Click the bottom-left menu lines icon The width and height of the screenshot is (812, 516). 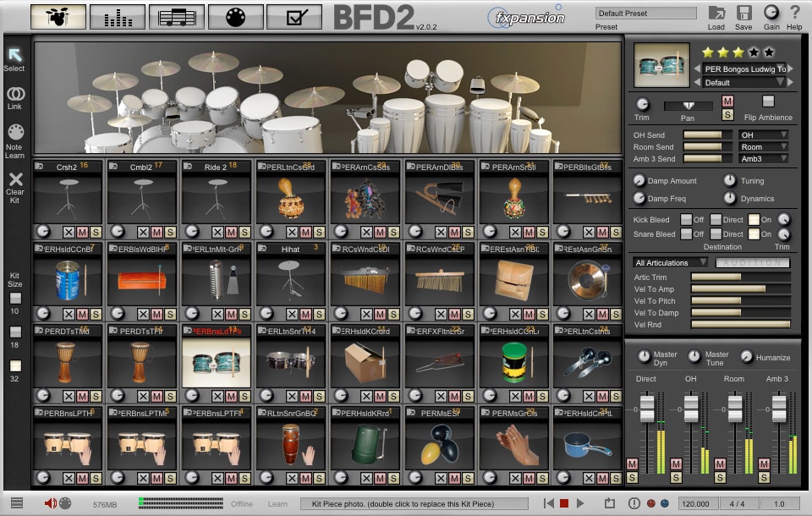pyautogui.click(x=17, y=502)
